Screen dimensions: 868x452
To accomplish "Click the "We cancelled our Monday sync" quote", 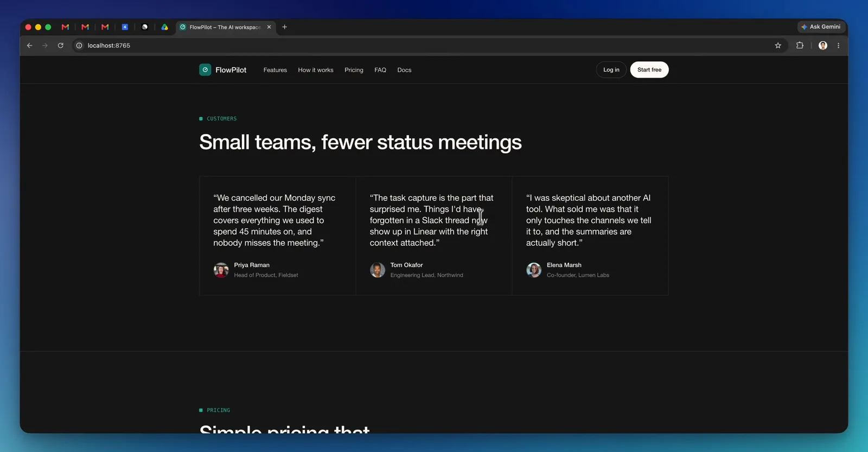I will coord(275,220).
